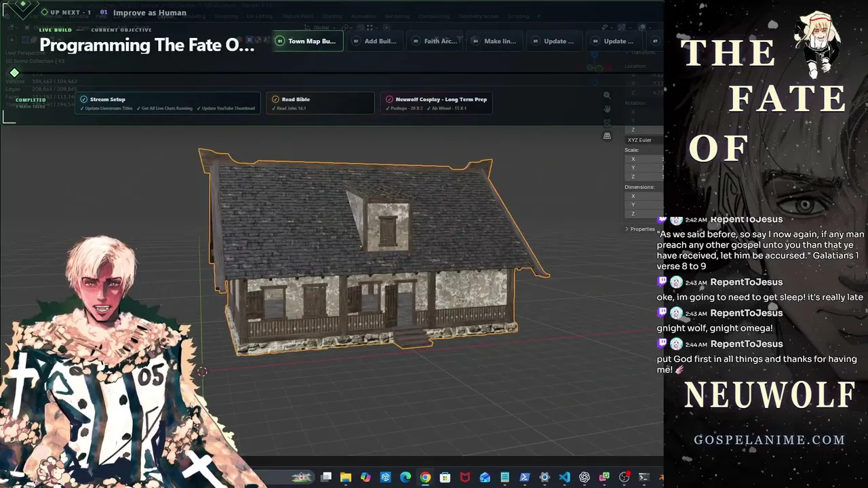Open McAfee from the taskbar

[x=465, y=477]
